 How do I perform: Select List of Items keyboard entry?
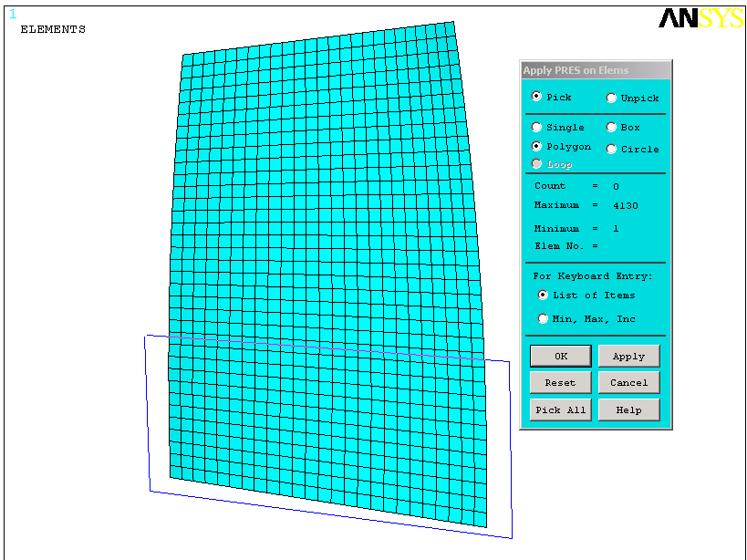click(543, 295)
